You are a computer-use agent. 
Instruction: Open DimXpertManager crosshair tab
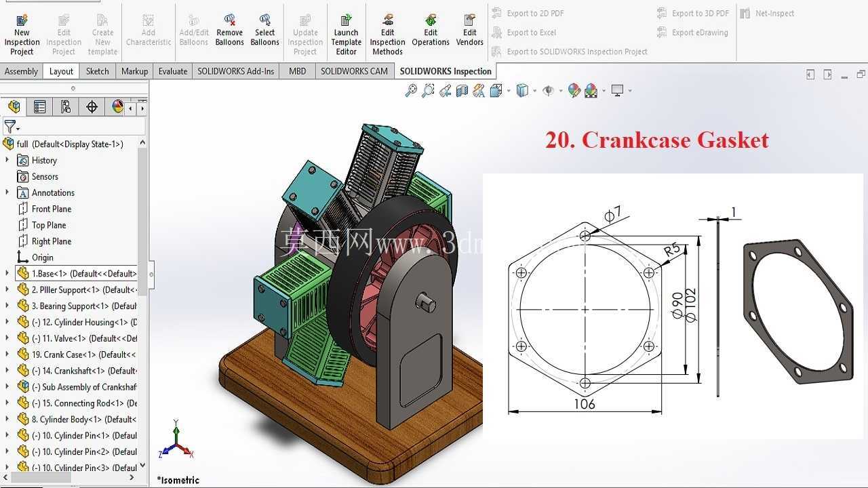92,106
